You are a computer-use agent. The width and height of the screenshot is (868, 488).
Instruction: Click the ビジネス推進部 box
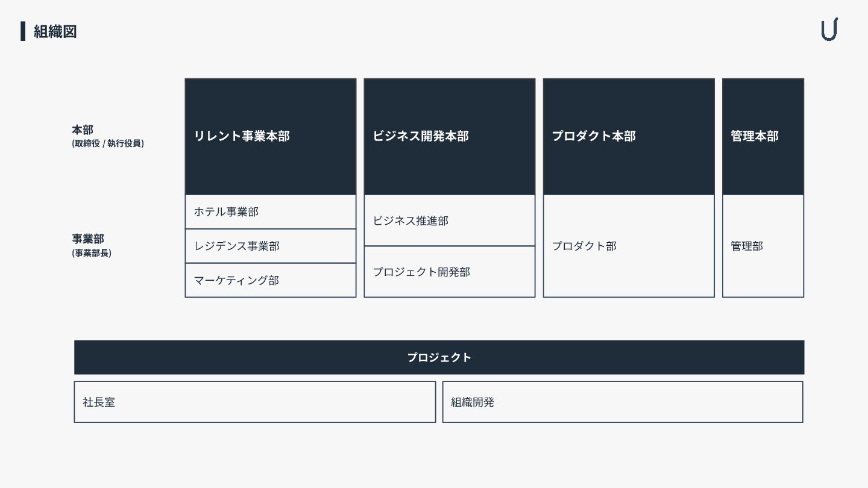[449, 221]
